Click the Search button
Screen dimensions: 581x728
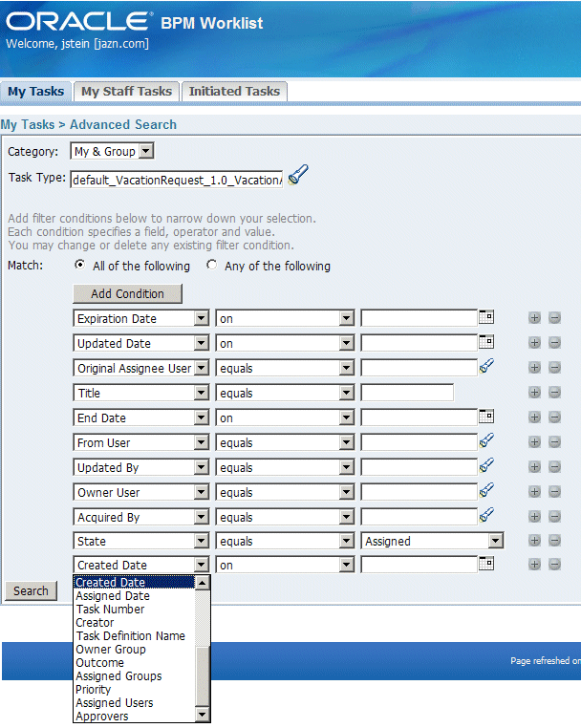pyautogui.click(x=32, y=591)
